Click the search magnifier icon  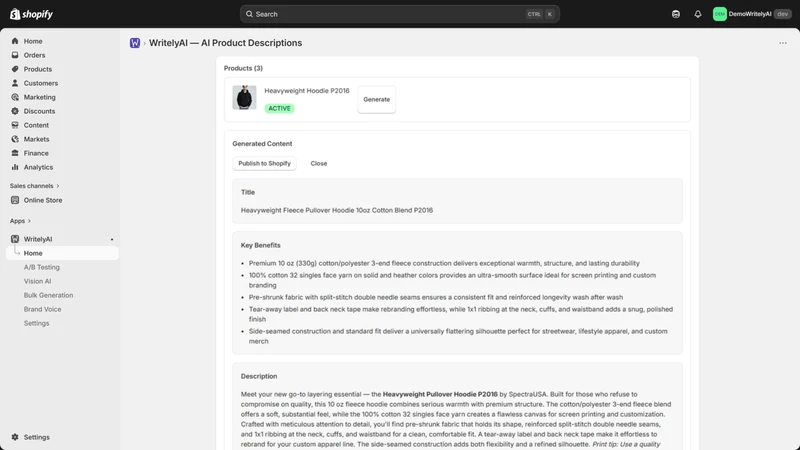[249, 14]
